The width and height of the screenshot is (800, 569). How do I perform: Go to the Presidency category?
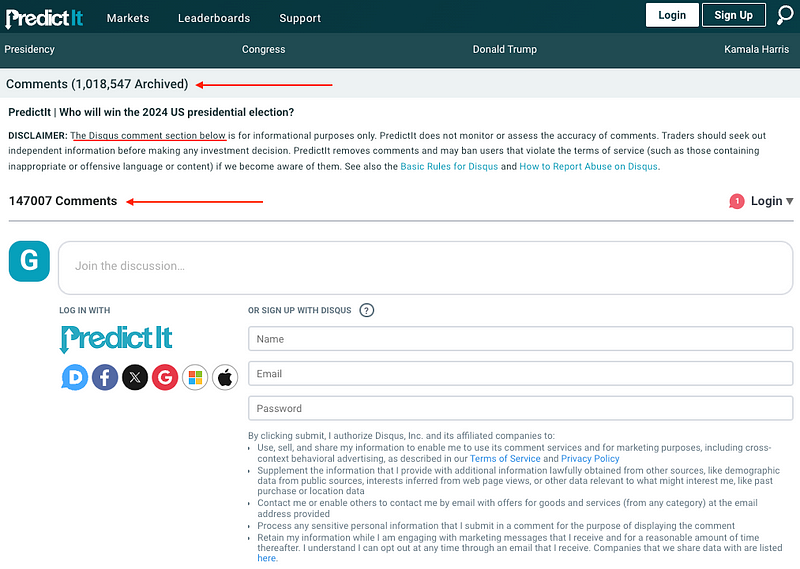[x=30, y=49]
